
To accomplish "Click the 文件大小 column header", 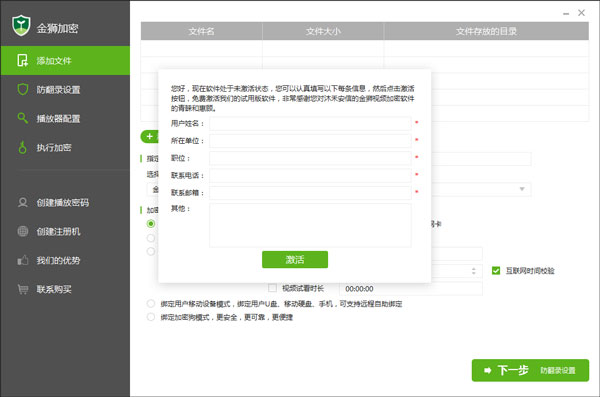I will click(x=323, y=31).
